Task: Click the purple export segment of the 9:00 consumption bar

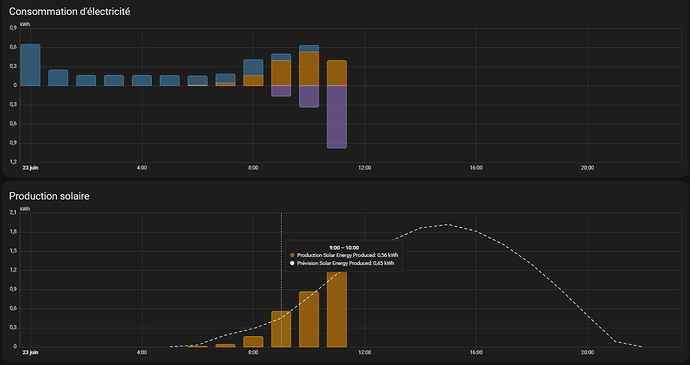Action: (x=281, y=91)
